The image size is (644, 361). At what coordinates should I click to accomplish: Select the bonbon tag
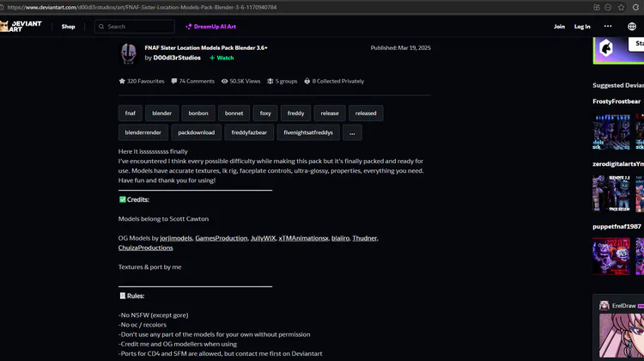[x=198, y=113]
